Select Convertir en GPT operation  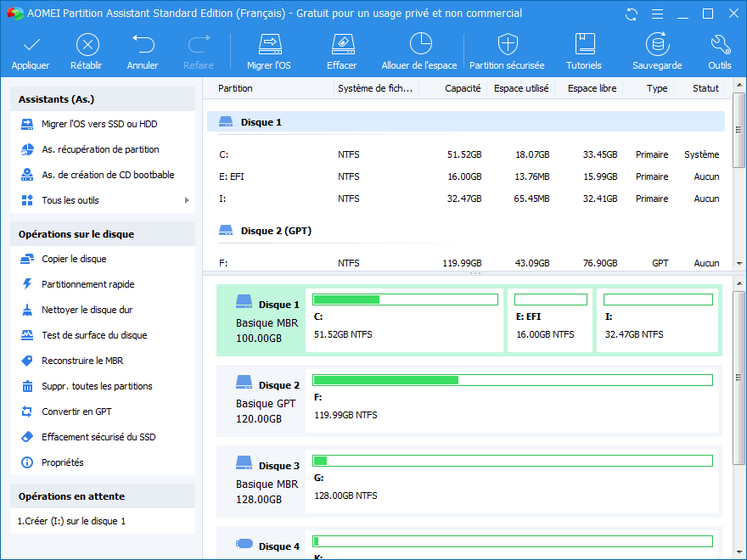tap(76, 412)
